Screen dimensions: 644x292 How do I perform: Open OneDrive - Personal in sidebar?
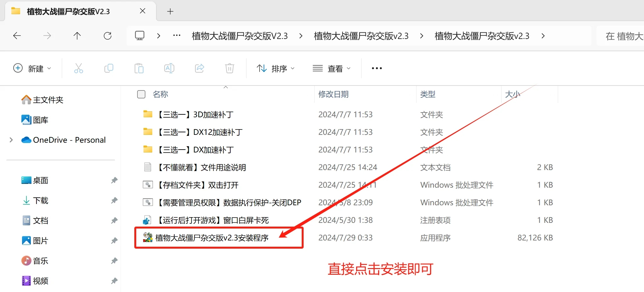[x=64, y=140]
